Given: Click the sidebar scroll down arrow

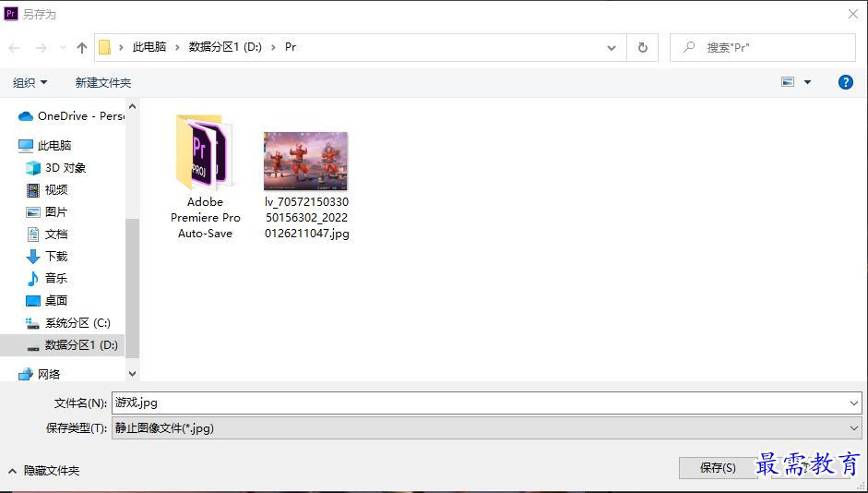Looking at the screenshot, I should (x=132, y=374).
